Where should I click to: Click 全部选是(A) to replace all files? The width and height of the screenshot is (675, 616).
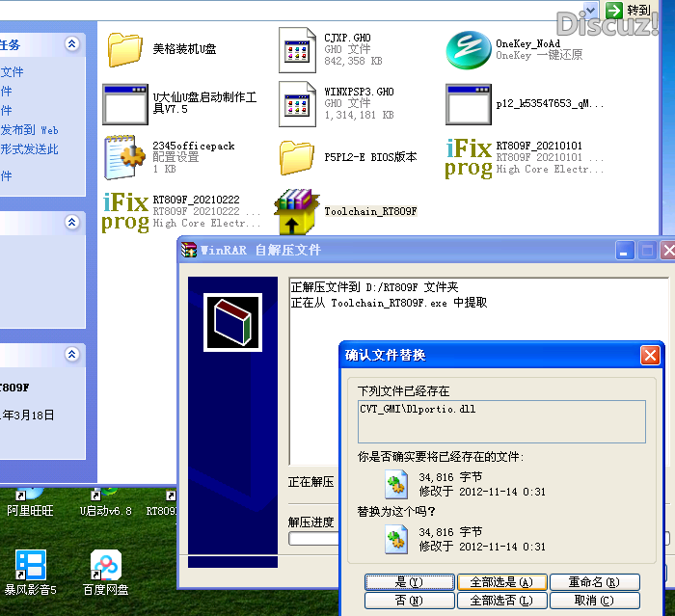(502, 582)
